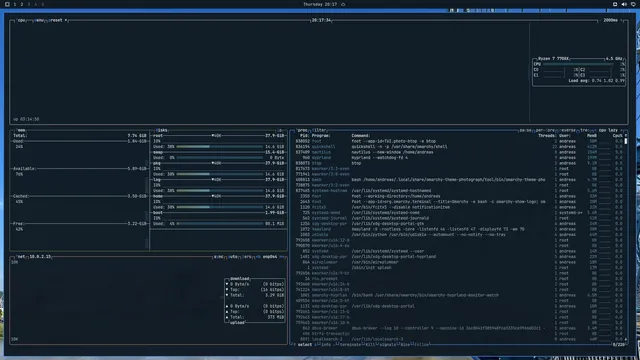Click Nice in the proc footer
640x360 pixels.
point(404,344)
